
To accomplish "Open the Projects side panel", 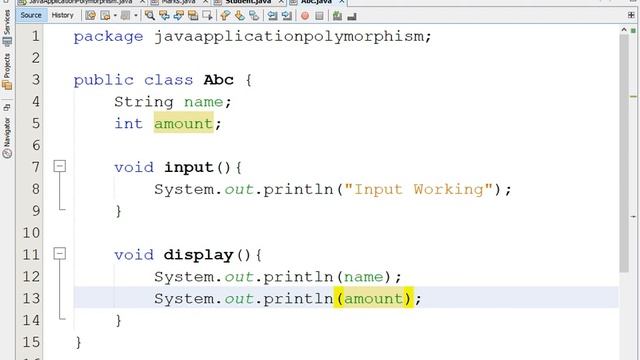I will (x=7, y=72).
